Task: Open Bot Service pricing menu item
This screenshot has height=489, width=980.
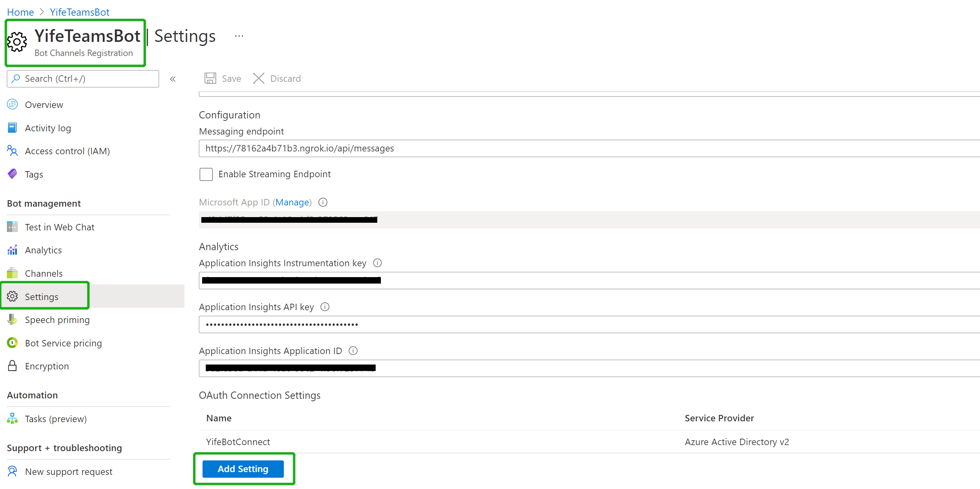Action: (x=63, y=343)
